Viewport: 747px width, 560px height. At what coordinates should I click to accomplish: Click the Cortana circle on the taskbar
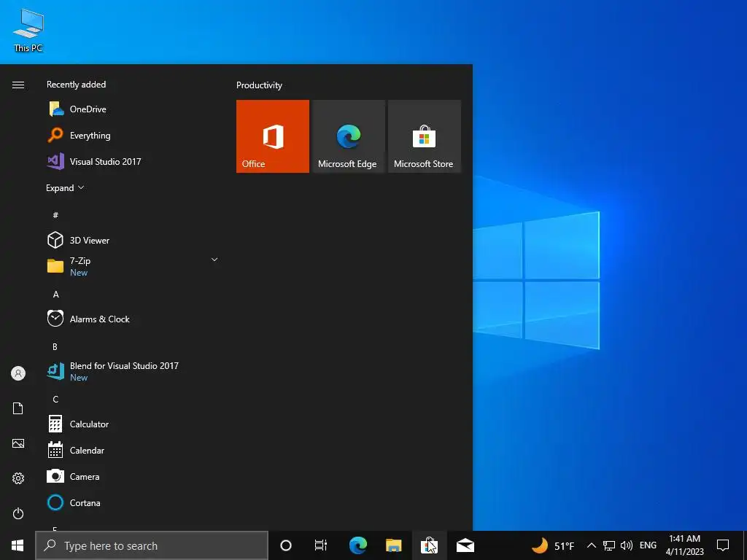(x=286, y=545)
